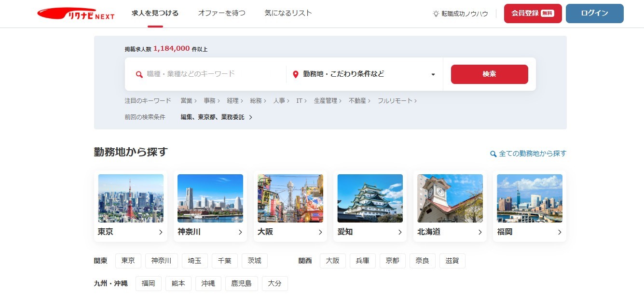Open the オファーを待つ menu item
Image resolution: width=644 pixels, height=307 pixels.
point(221,14)
